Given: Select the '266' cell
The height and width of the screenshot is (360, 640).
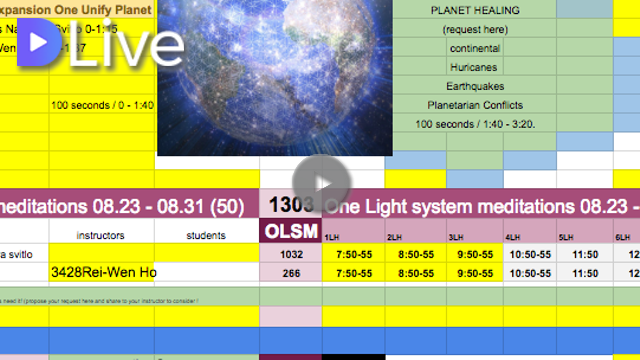Looking at the screenshot, I should pyautogui.click(x=291, y=273).
